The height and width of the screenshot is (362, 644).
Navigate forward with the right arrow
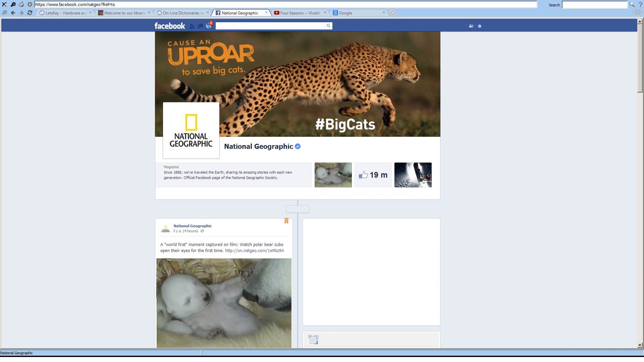coord(21,13)
